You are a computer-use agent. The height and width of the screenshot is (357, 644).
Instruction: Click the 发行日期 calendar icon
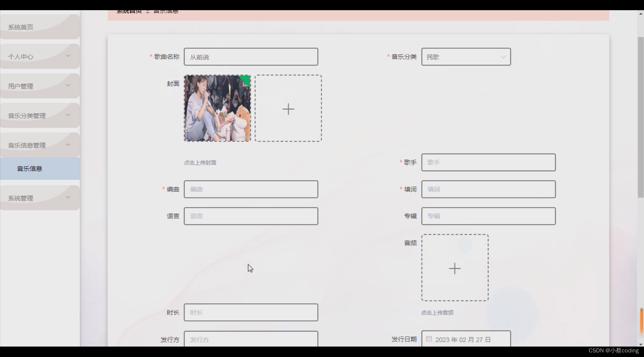pos(429,339)
